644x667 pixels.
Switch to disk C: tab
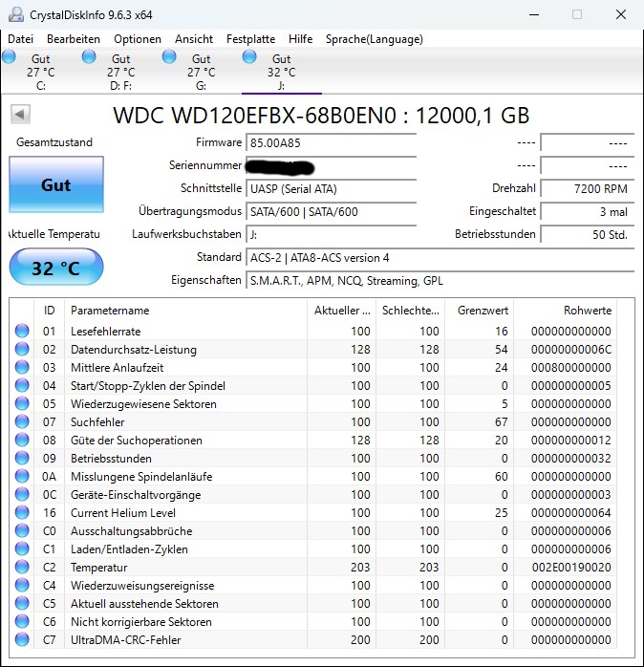pyautogui.click(x=41, y=71)
